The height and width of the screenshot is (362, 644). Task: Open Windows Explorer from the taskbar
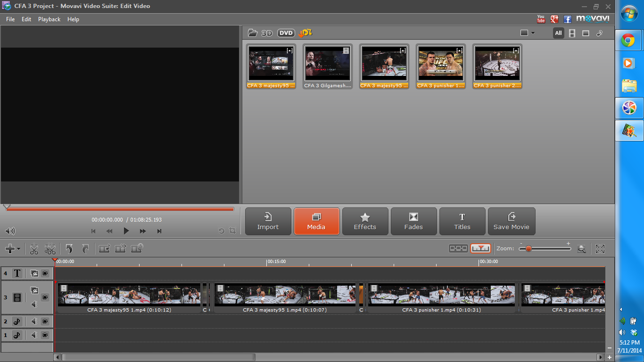tap(629, 86)
